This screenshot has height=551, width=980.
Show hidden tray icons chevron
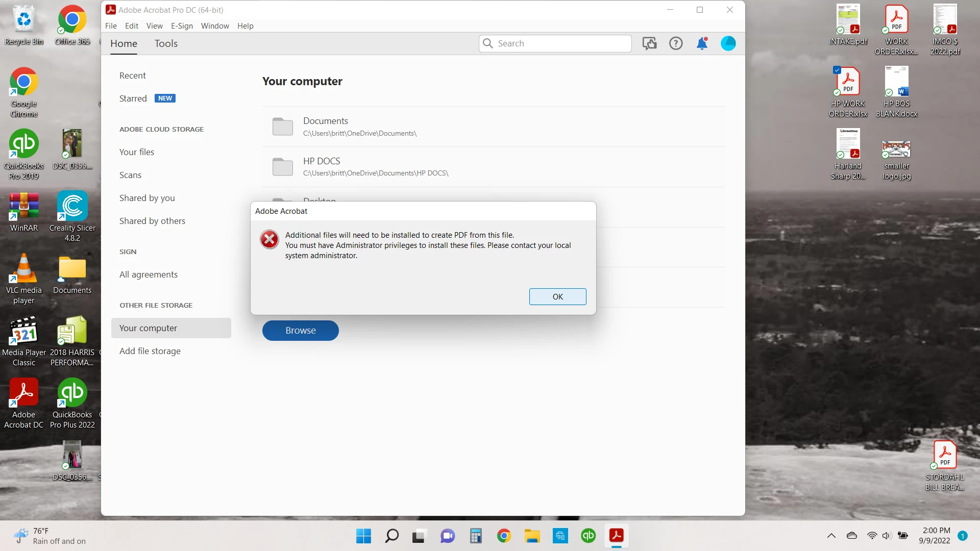[831, 536]
